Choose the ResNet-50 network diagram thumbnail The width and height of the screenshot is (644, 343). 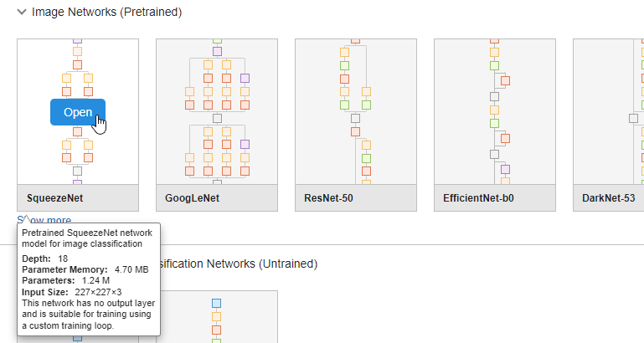[x=355, y=110]
